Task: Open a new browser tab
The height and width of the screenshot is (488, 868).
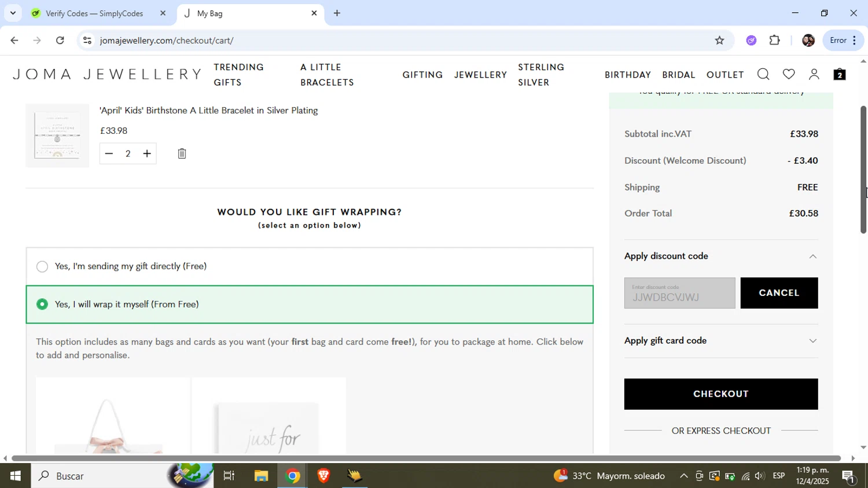Action: point(337,13)
